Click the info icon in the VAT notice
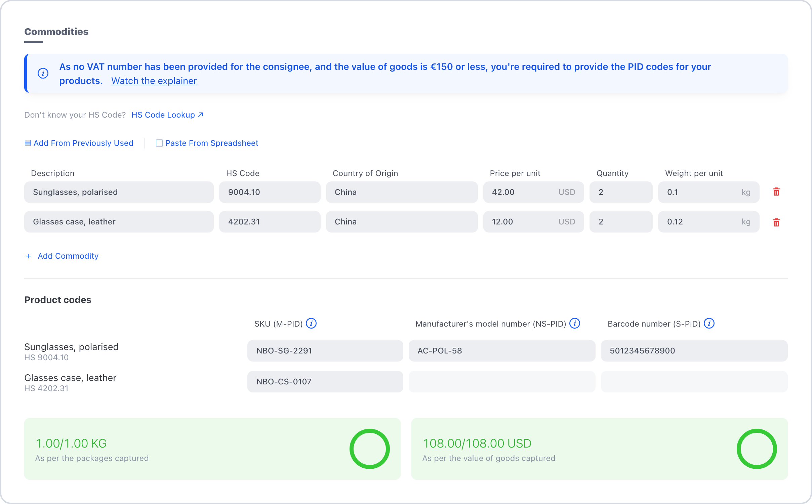The image size is (812, 504). coord(43,73)
